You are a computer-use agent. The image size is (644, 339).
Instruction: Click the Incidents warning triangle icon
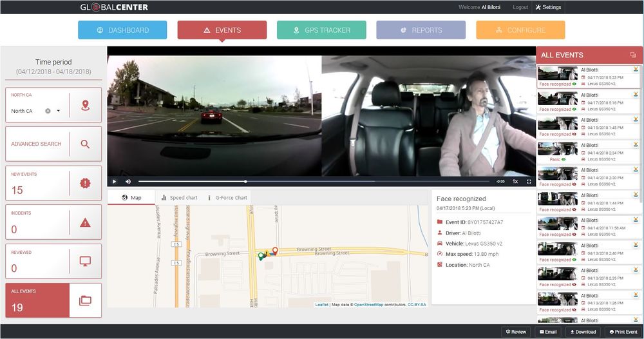click(85, 223)
